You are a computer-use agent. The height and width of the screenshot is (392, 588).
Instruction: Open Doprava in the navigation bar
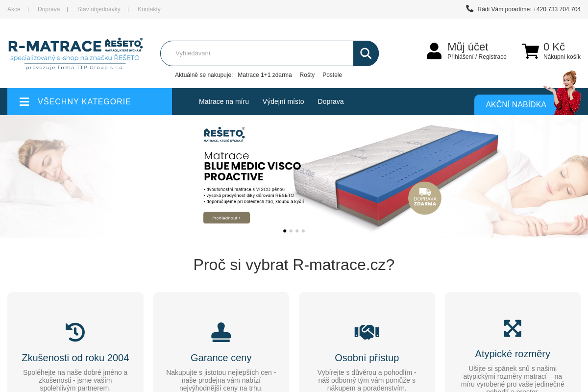coord(331,101)
